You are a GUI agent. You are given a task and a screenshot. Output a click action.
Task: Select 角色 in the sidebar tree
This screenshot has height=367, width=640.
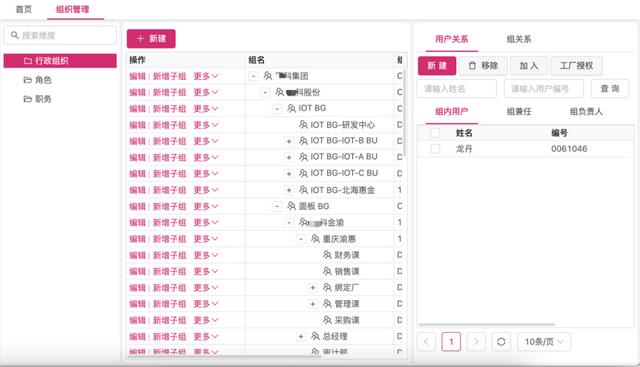pos(43,80)
